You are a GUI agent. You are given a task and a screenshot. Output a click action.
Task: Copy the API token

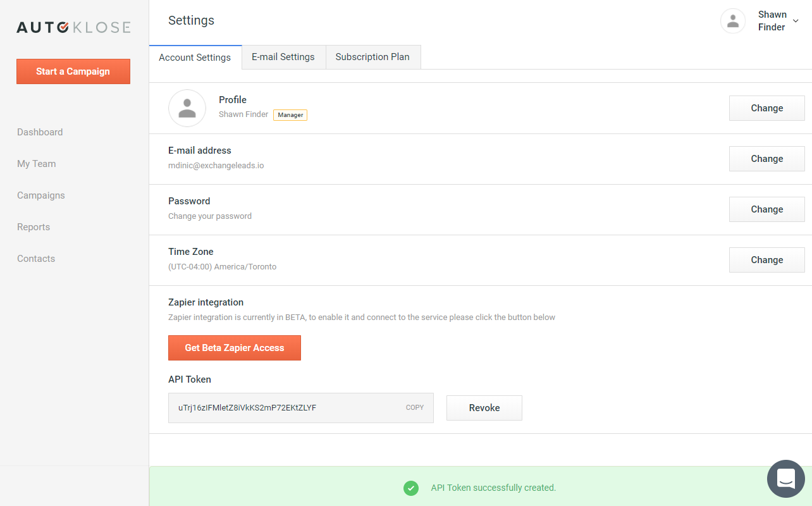pyautogui.click(x=415, y=407)
